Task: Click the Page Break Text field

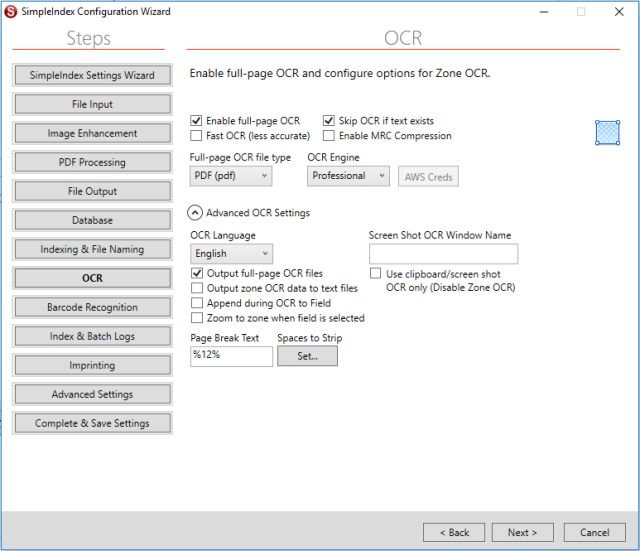Action: point(231,356)
